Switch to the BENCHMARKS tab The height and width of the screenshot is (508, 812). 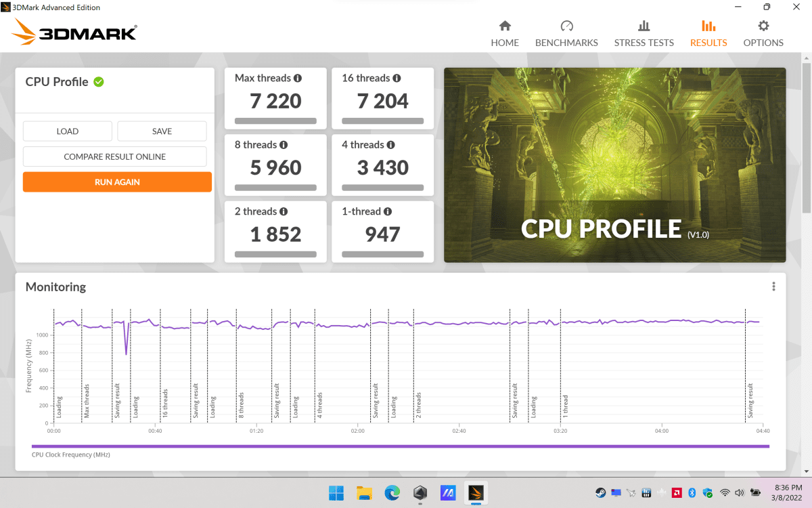coord(566,34)
